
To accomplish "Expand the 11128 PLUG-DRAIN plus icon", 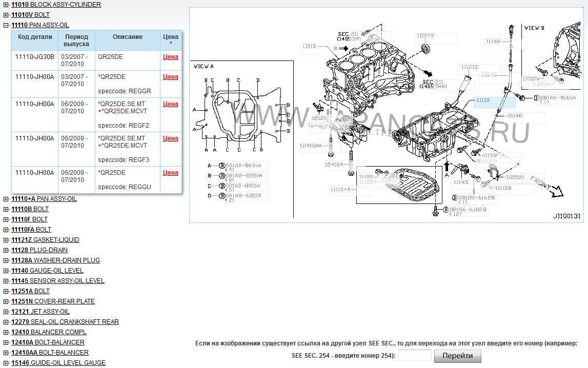I will click(6, 250).
